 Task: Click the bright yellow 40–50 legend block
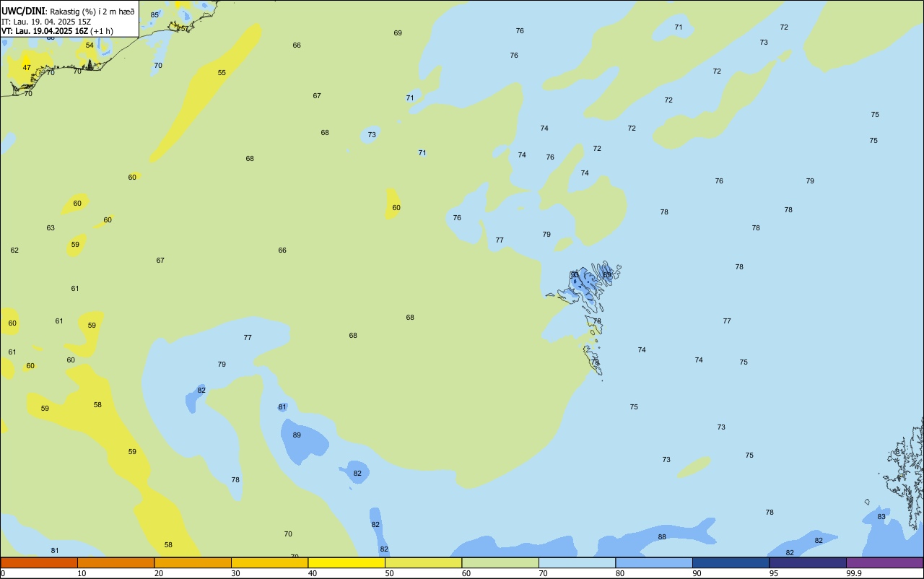(346, 562)
